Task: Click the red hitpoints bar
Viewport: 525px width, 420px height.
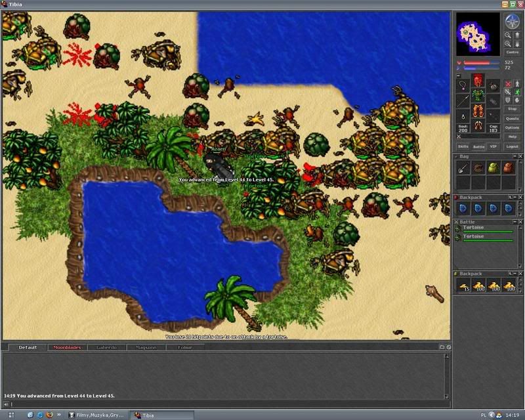Action: click(481, 62)
